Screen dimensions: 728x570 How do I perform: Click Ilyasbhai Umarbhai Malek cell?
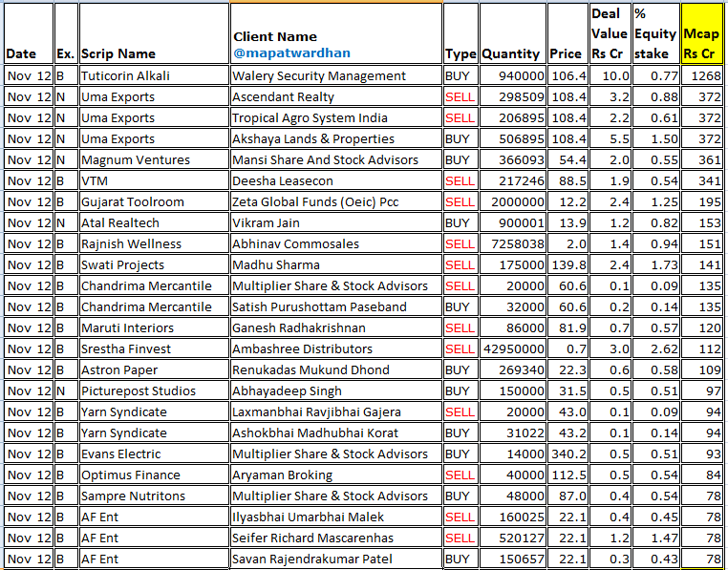[336, 517]
